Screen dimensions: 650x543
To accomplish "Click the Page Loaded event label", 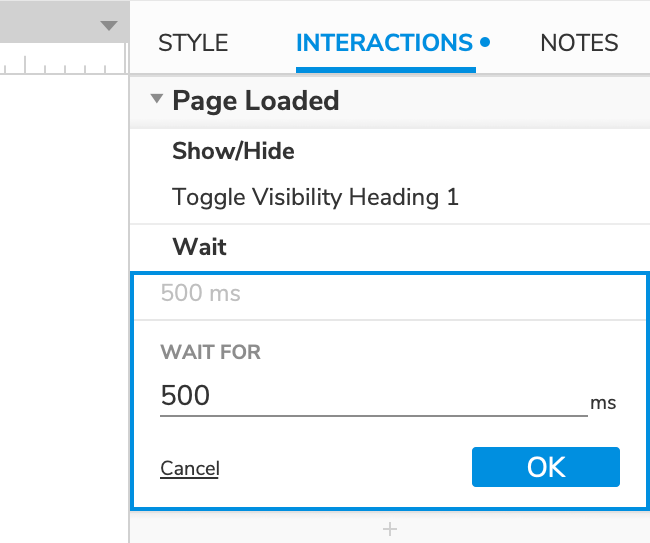I will pos(255,100).
